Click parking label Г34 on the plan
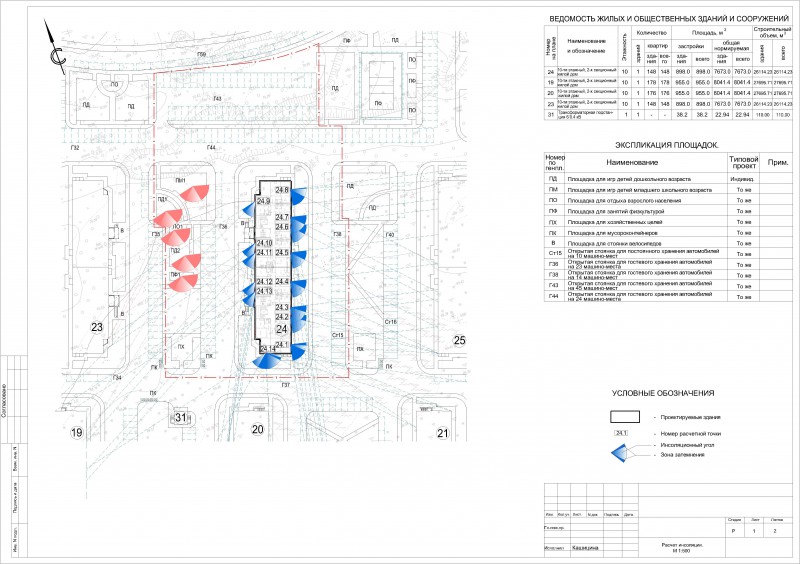The width and height of the screenshot is (800, 564). (117, 378)
